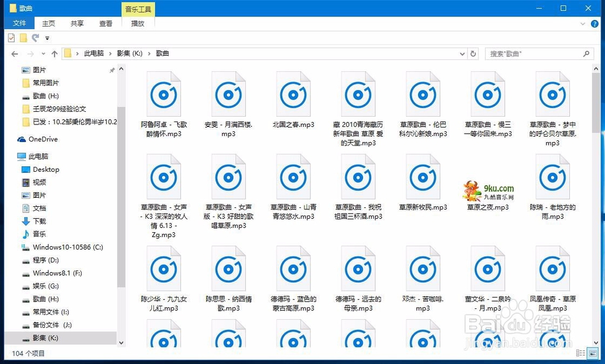The width and height of the screenshot is (605, 364).
Task: Select file 阿鲁阿卓 - 飞歌醉情怀.mp3
Action: (x=164, y=105)
